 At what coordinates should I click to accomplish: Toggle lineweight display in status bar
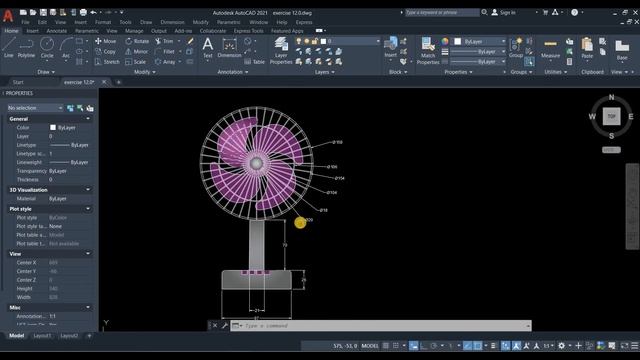493,346
